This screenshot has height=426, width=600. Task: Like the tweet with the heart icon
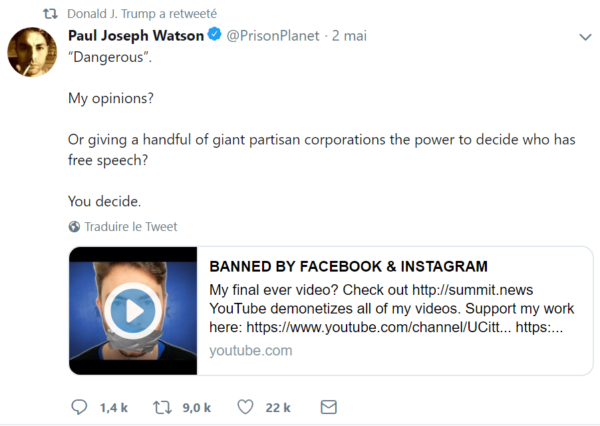(245, 407)
